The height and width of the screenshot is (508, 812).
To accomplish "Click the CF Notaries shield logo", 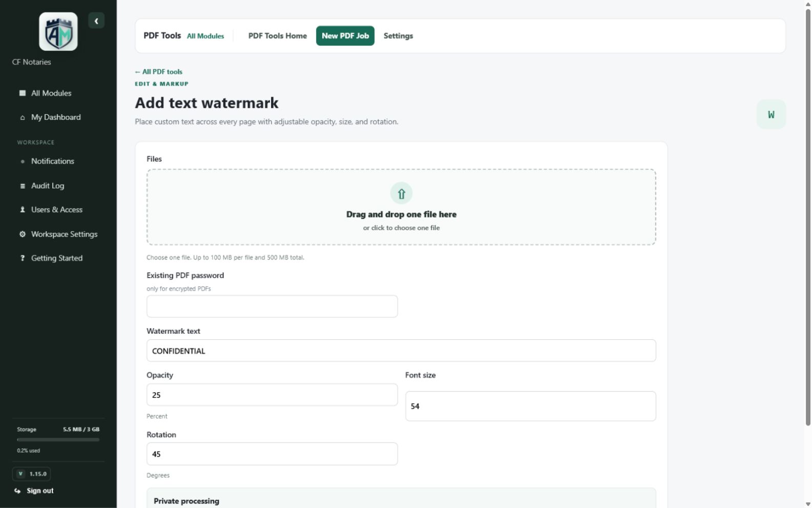I will 58,32.
